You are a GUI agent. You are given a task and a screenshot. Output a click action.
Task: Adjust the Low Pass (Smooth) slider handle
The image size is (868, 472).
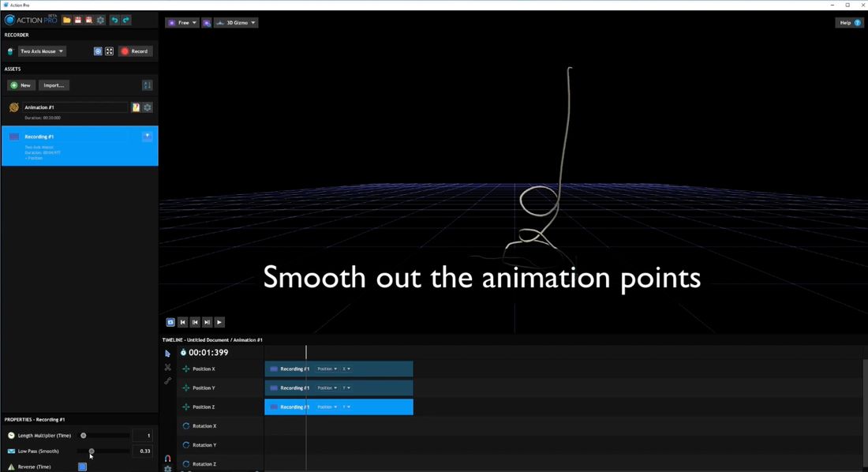click(92, 451)
